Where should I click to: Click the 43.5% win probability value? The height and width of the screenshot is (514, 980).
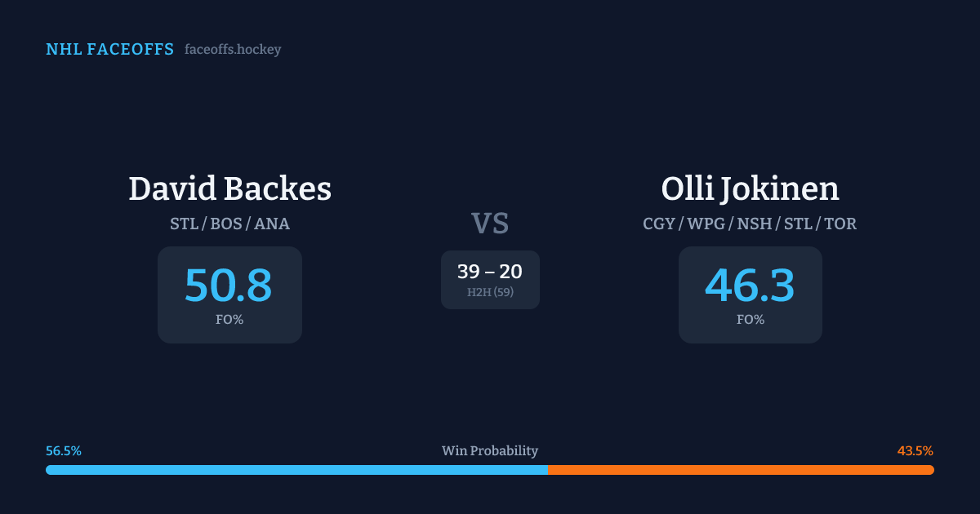click(x=915, y=451)
